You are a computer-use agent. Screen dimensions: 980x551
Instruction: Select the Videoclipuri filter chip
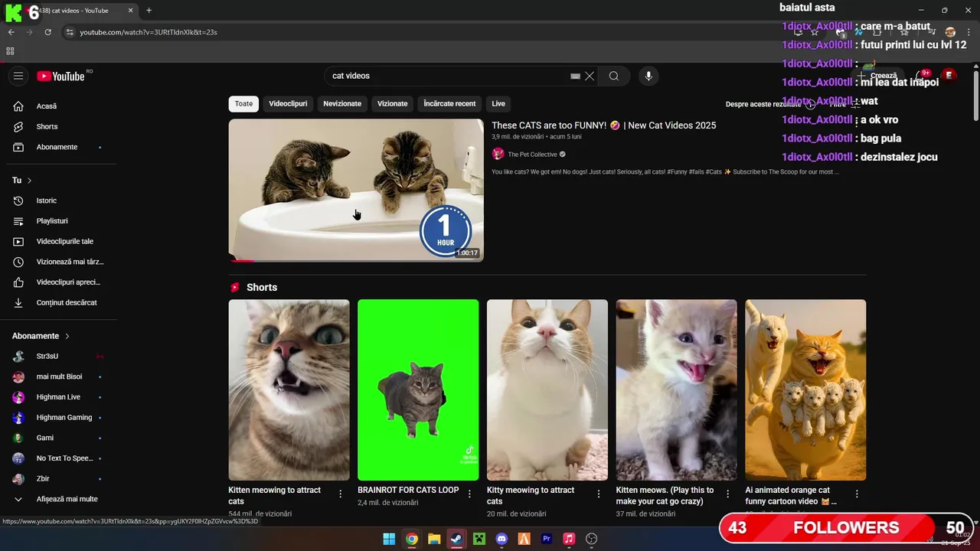[x=288, y=103]
